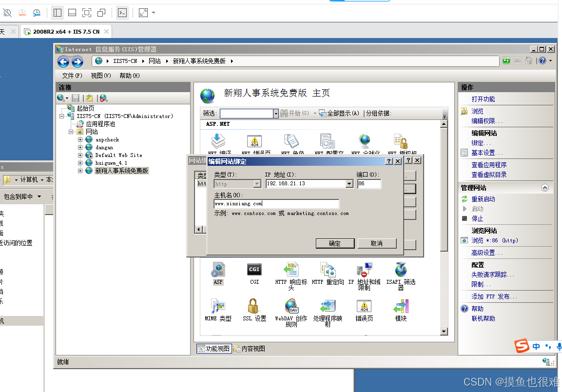562x392 pixels.
Task: Click the 重新启动 link
Action: [x=483, y=199]
